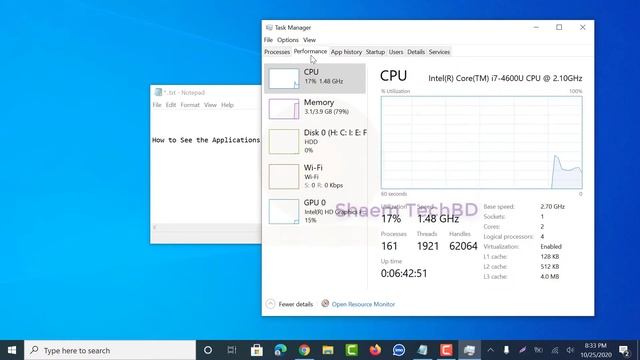
Task: Click the 161 Processes count
Action: (389, 246)
